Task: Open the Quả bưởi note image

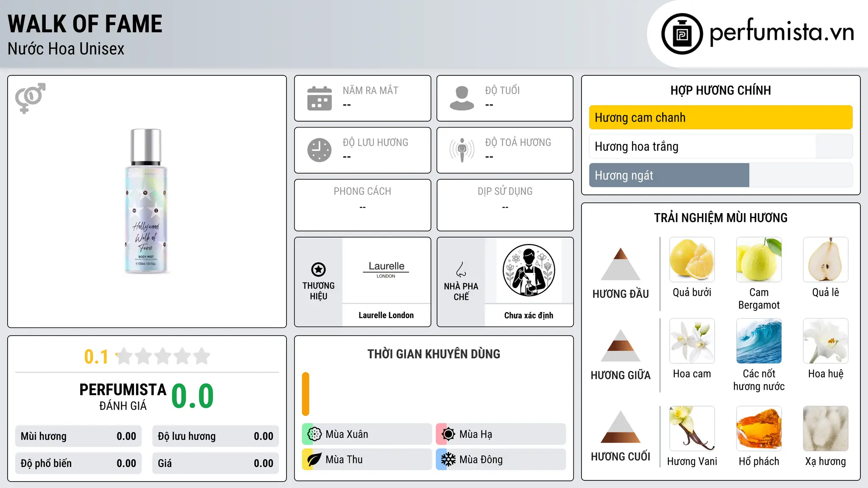Action: [692, 260]
